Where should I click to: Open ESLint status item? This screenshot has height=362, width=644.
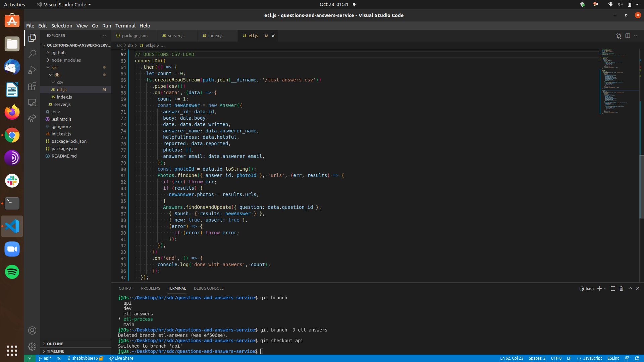[x=613, y=358]
